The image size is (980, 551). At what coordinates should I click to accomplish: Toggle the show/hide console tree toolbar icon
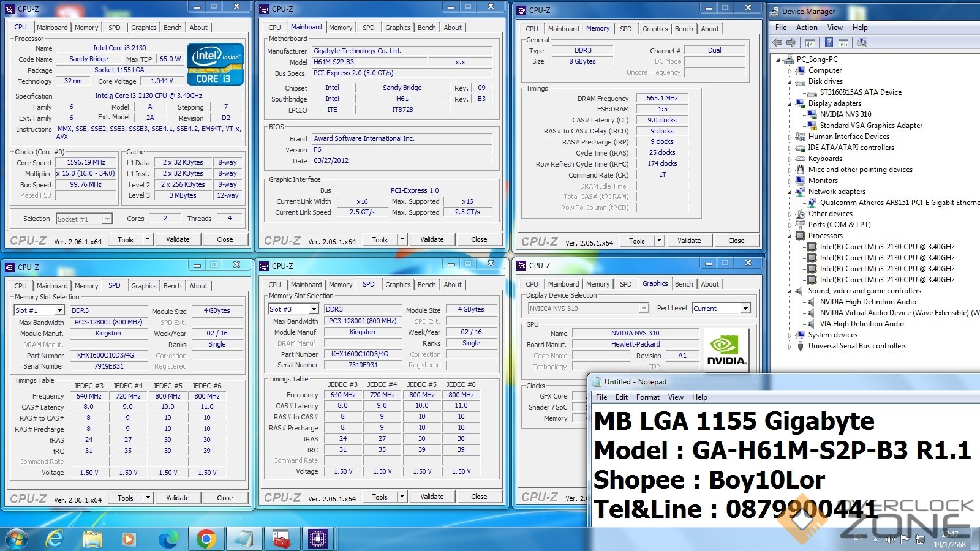[x=810, y=42]
